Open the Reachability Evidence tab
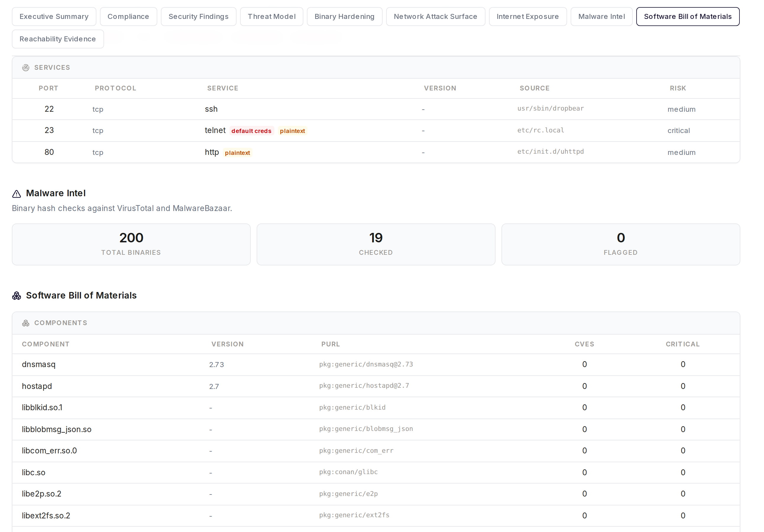The height and width of the screenshot is (532, 764). click(58, 39)
